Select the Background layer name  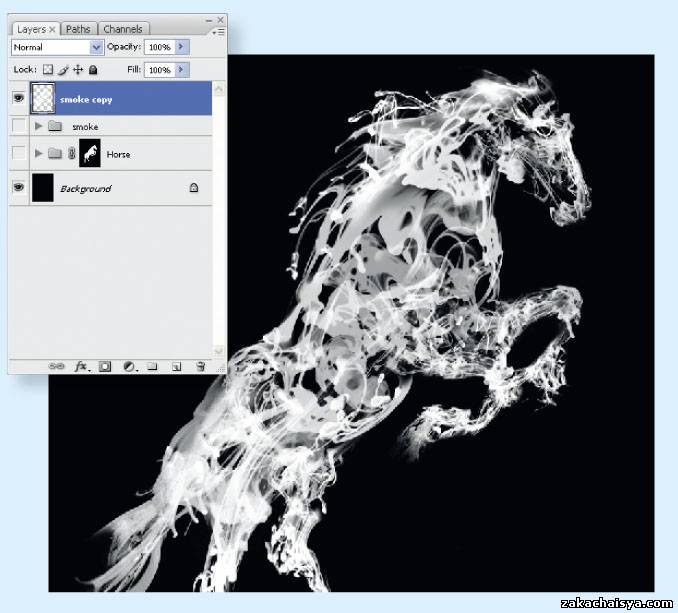(86, 188)
